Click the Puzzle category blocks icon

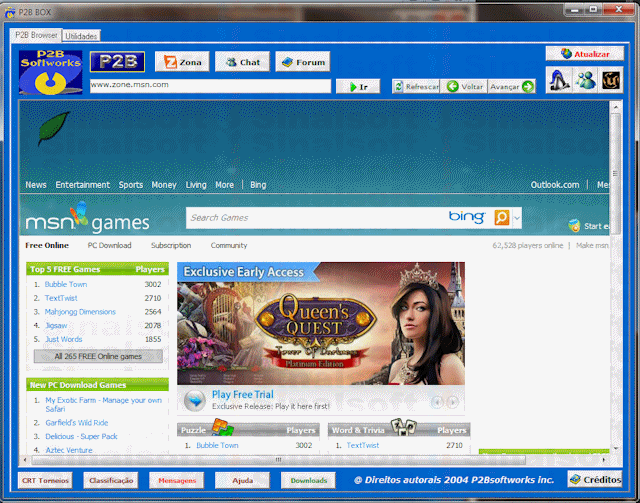click(222, 427)
